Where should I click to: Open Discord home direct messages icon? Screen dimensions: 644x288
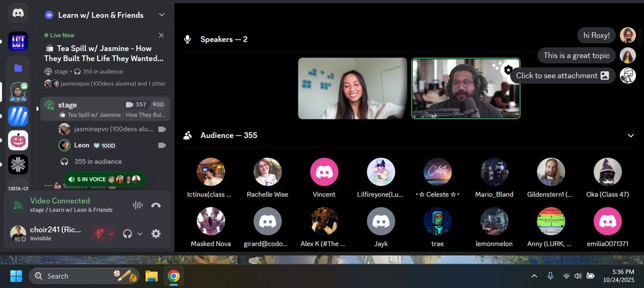(x=18, y=12)
